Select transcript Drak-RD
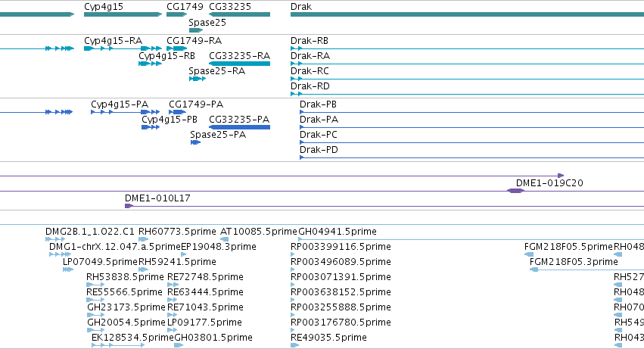The height and width of the screenshot is (349, 644). pos(310,86)
